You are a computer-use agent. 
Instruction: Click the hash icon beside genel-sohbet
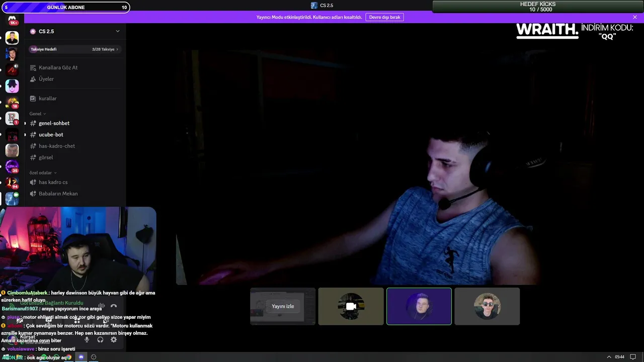point(33,123)
